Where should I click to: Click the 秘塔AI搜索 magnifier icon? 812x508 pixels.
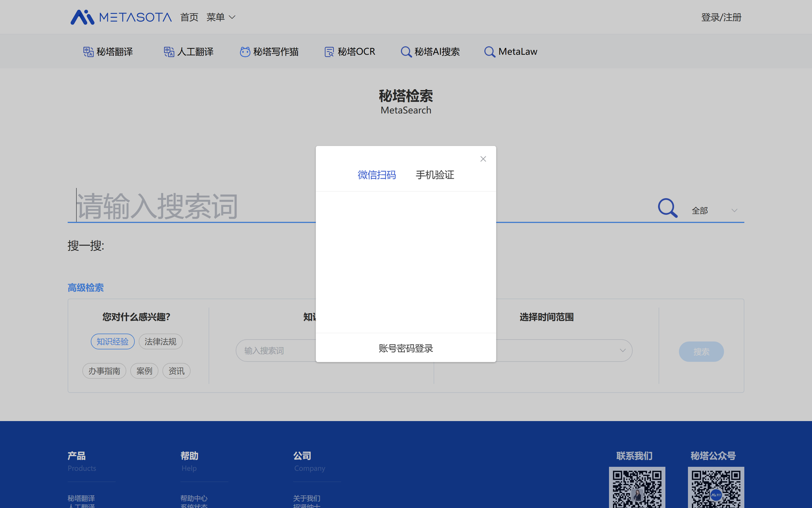[x=406, y=52]
